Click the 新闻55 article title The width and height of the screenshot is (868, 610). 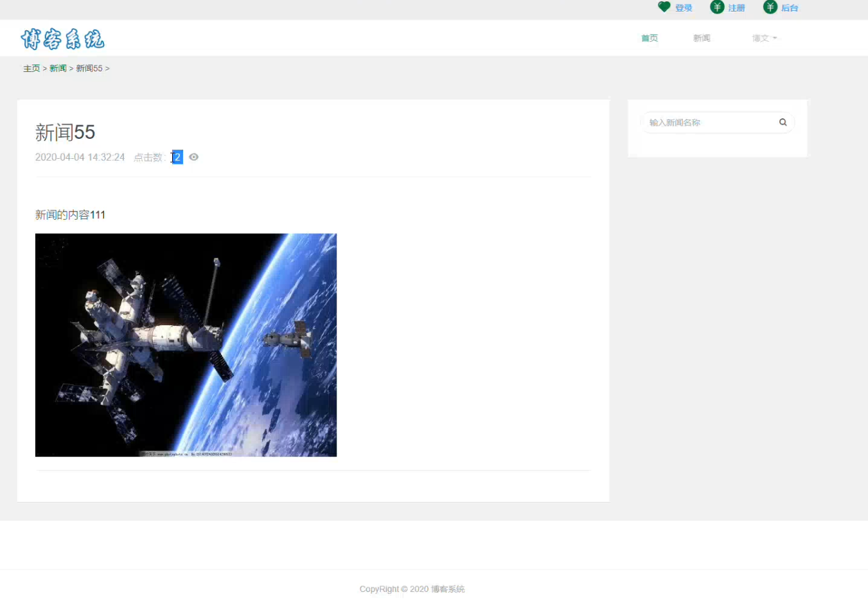tap(65, 132)
